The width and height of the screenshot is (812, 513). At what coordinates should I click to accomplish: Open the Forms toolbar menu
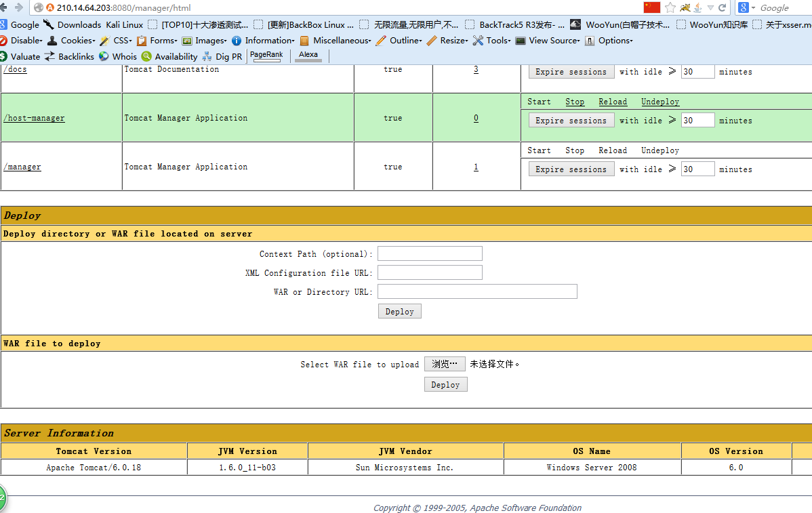pos(157,41)
